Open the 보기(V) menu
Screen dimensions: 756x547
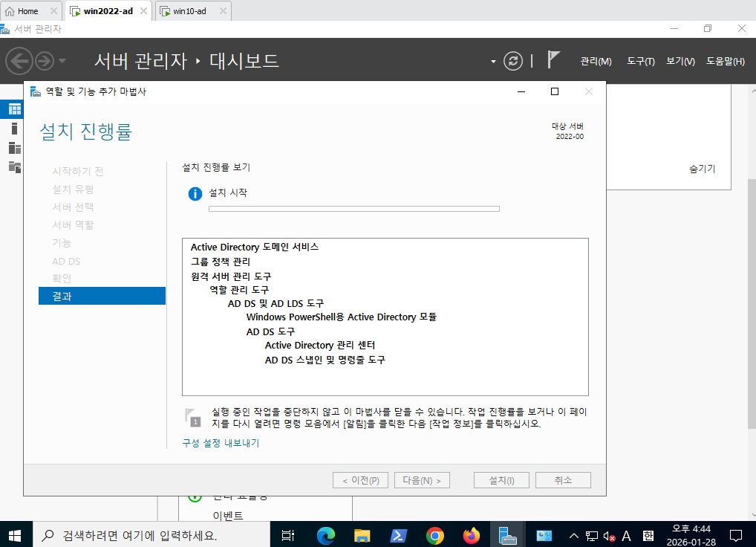point(680,61)
